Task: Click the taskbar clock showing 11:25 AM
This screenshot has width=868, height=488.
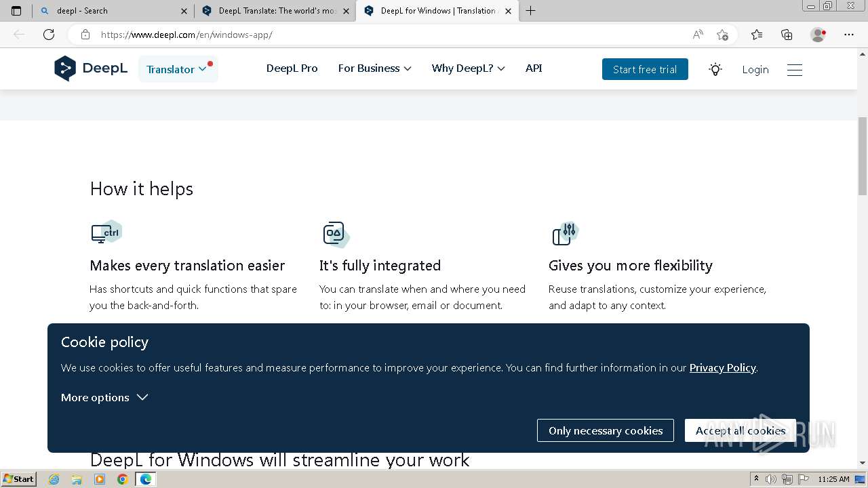Action: pyautogui.click(x=833, y=479)
